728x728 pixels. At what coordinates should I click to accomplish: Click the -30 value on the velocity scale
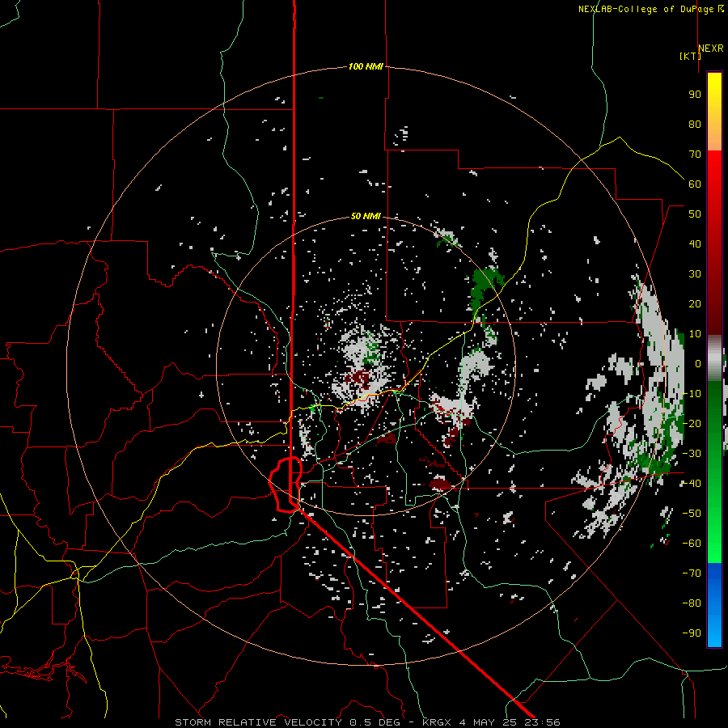tap(692, 454)
